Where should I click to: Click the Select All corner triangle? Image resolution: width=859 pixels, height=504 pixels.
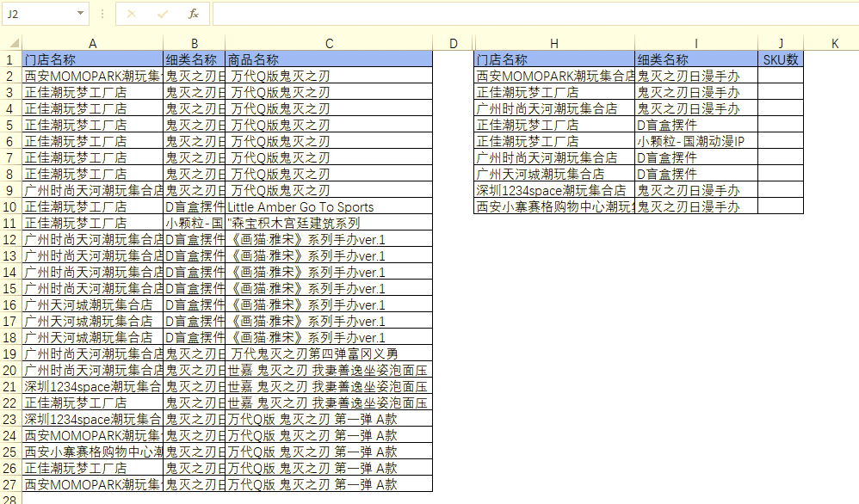[x=15, y=43]
